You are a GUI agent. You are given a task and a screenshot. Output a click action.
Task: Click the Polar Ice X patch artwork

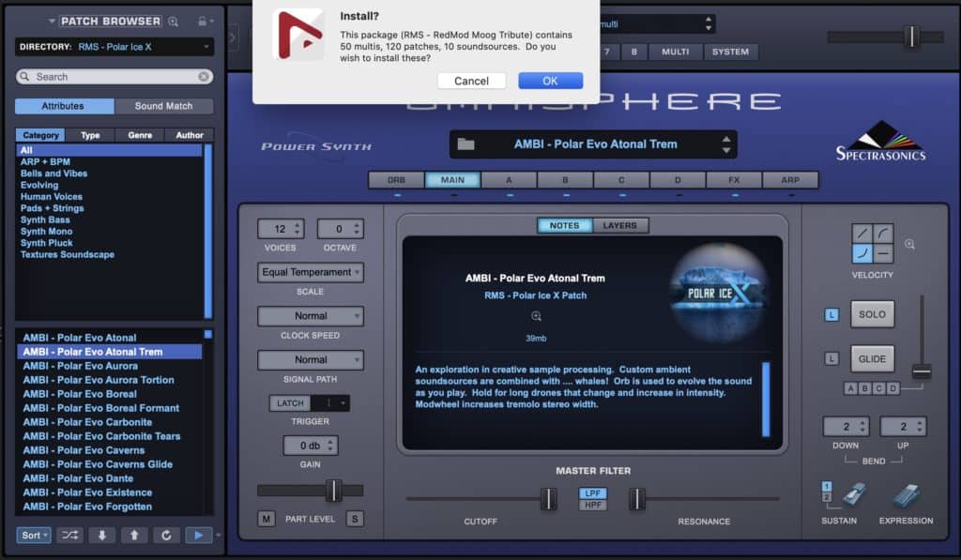(718, 293)
